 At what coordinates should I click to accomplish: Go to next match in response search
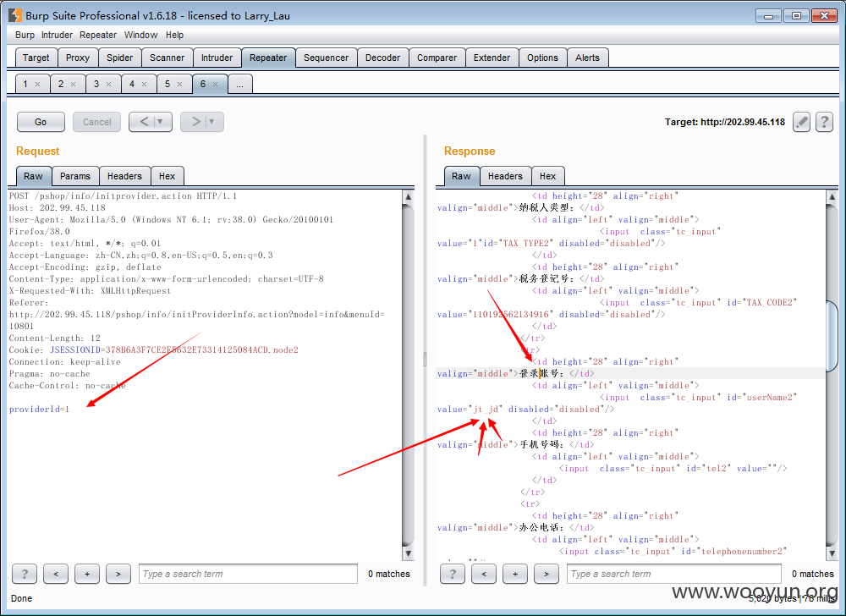coord(546,574)
